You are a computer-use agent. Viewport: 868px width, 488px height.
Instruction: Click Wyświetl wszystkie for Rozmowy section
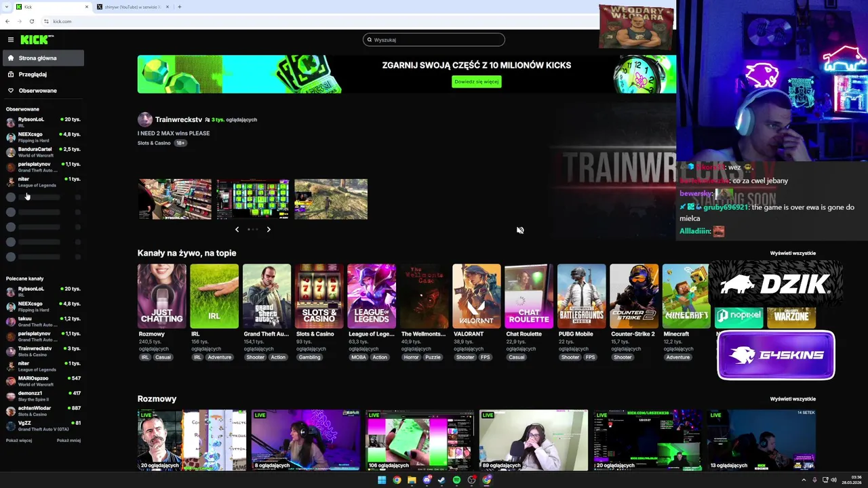pos(793,399)
